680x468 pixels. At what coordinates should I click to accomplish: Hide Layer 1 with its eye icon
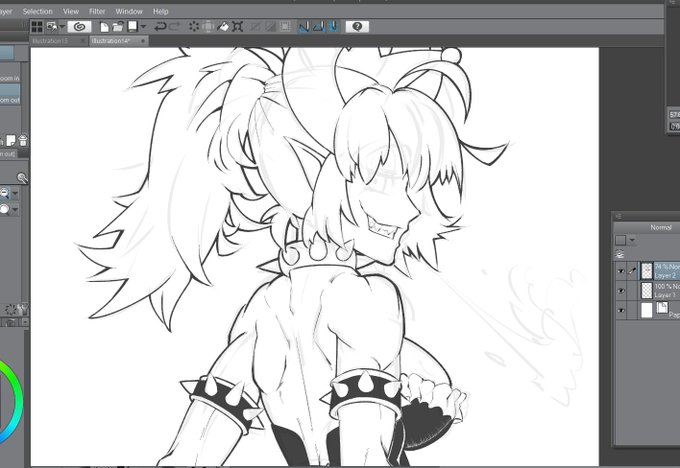tap(621, 291)
